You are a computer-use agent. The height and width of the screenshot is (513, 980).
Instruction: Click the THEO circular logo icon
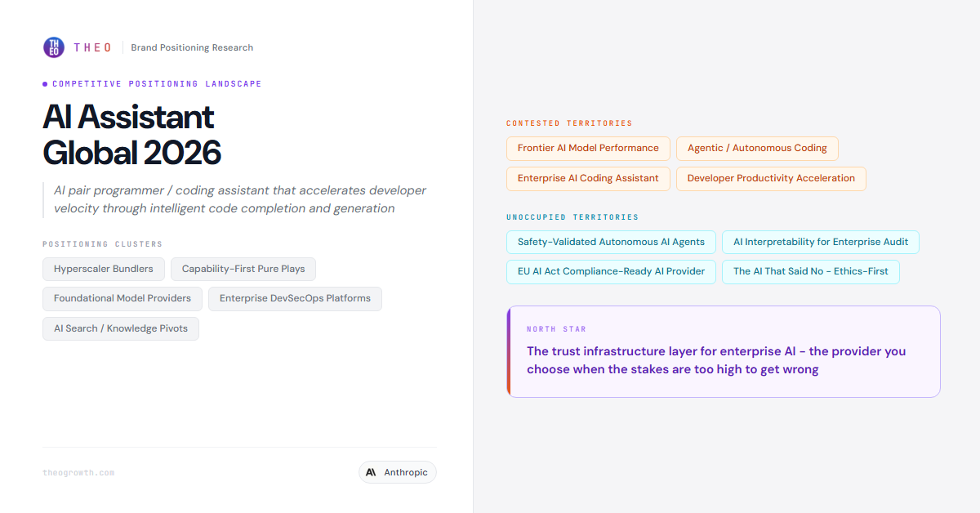coord(53,47)
